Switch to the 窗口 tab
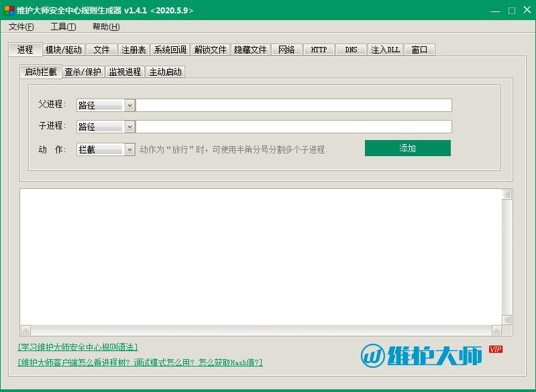Viewport: 536px width, 392px height. pos(419,50)
